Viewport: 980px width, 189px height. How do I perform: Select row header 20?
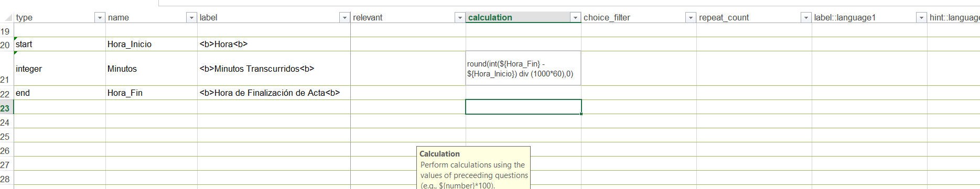pos(6,45)
